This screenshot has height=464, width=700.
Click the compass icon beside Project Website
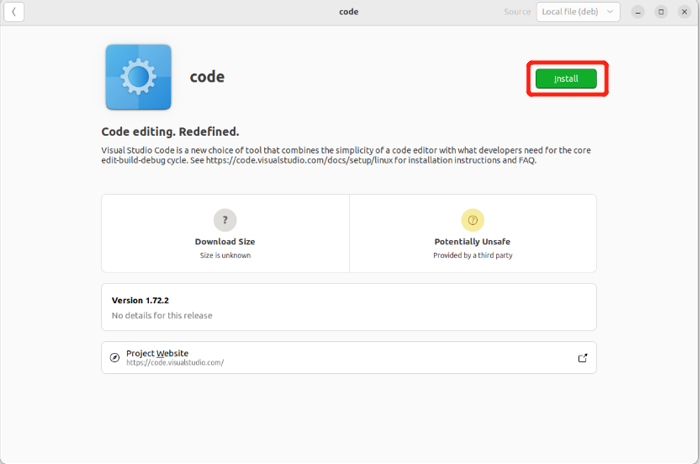115,358
